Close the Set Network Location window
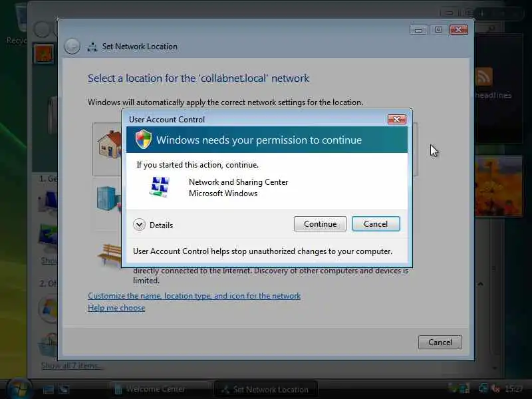 click(x=459, y=30)
